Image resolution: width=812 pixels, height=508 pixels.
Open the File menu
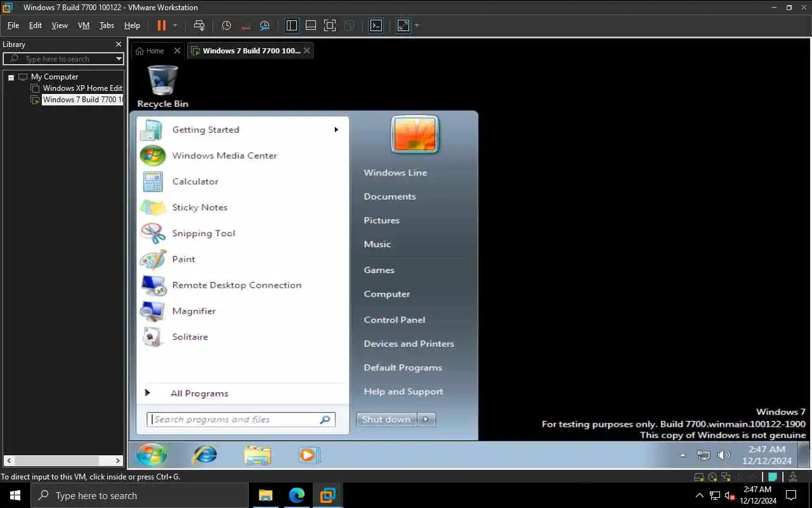coord(13,25)
